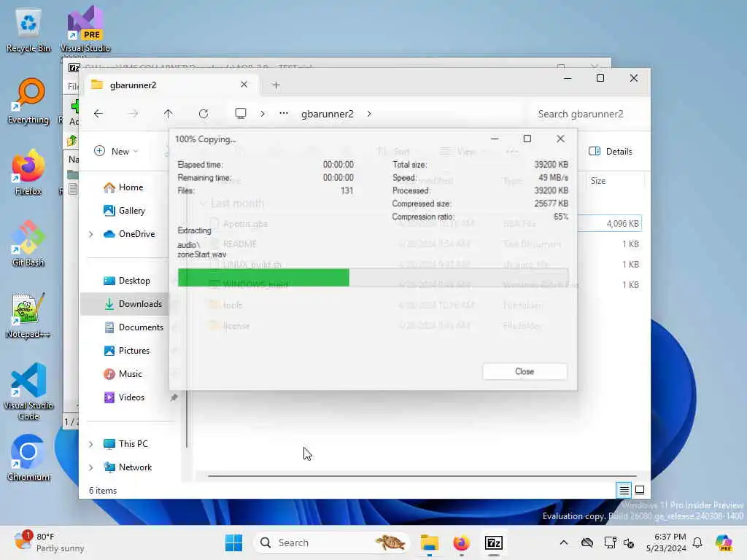Open Gallery in navigation pane
Viewport: 747px width, 560px height.
click(125, 211)
